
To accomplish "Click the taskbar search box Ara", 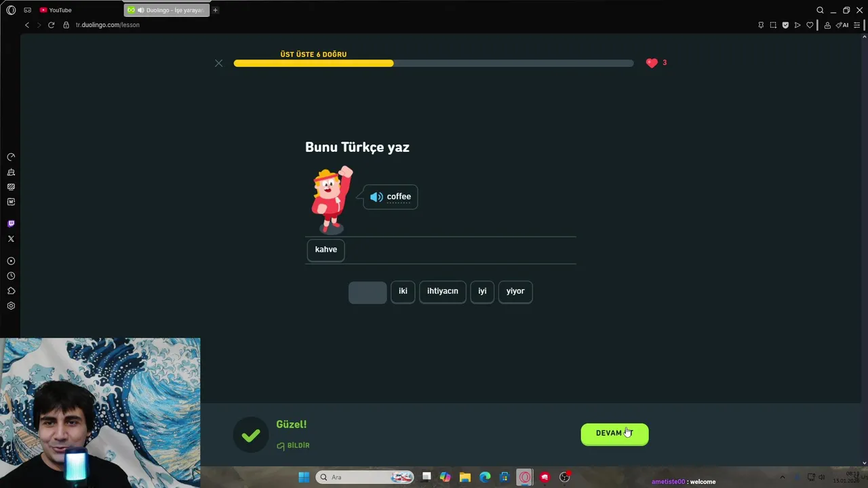I will tap(365, 477).
